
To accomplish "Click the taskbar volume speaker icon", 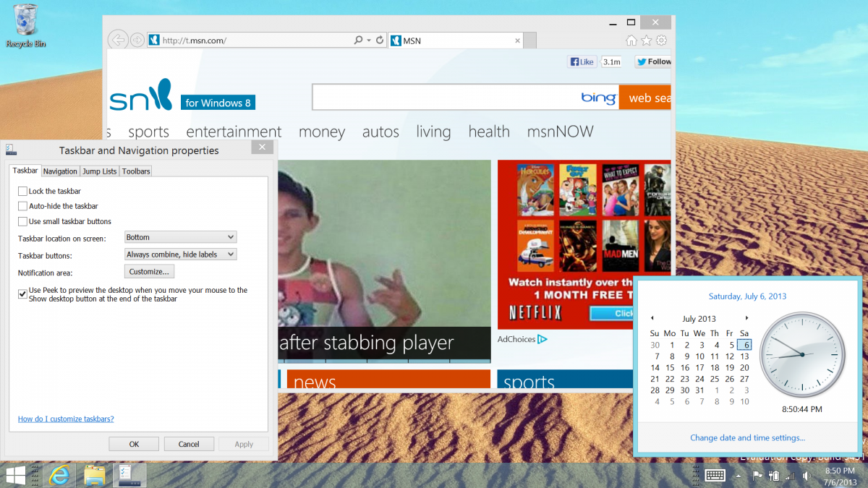I will tap(807, 476).
